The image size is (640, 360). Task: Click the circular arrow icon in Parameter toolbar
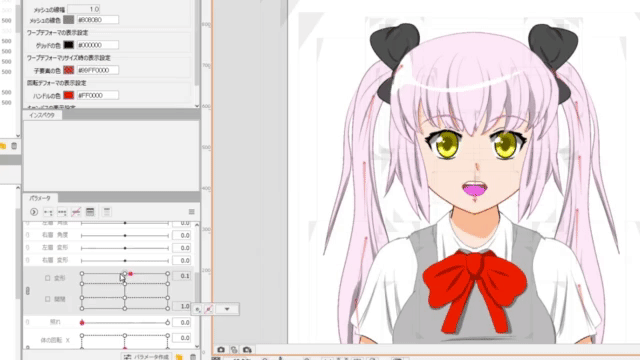34,212
